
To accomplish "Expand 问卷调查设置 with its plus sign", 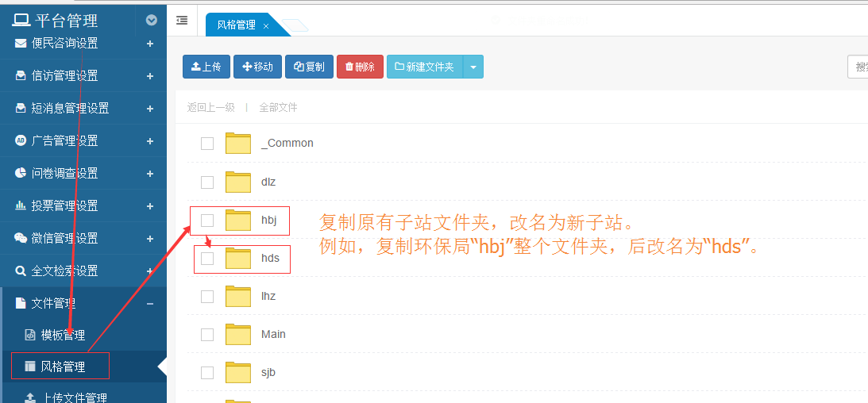I will (150, 174).
